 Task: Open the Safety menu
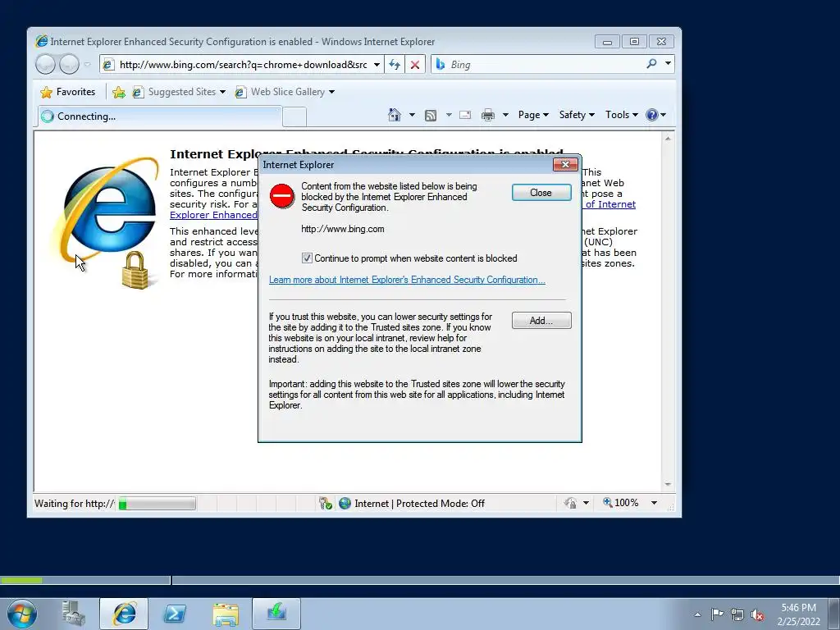(x=577, y=115)
